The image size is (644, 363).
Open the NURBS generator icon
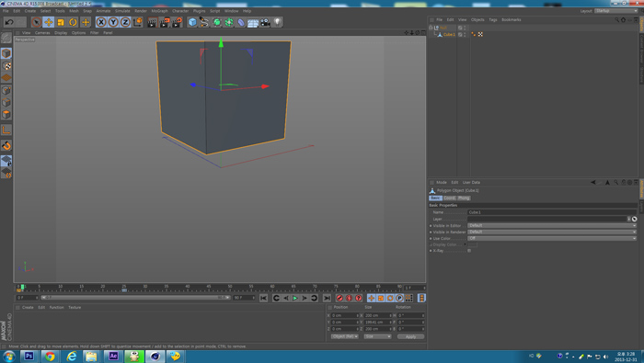point(216,22)
